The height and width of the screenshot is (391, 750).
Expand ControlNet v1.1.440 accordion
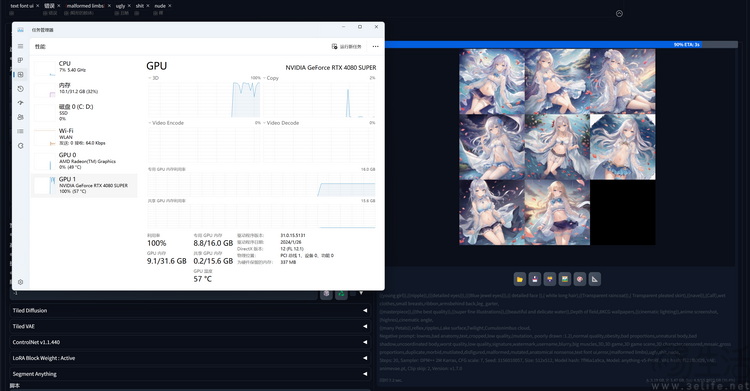tap(190, 342)
